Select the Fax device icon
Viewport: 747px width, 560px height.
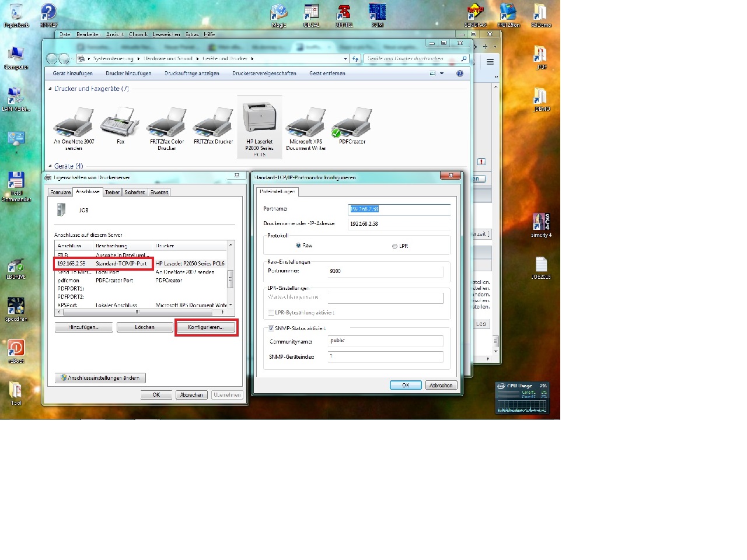(120, 125)
